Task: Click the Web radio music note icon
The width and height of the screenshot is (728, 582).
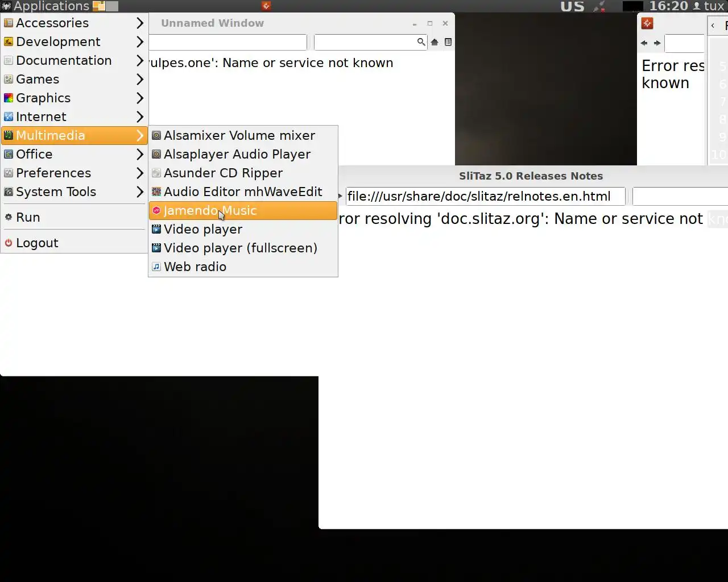Action: (156, 267)
